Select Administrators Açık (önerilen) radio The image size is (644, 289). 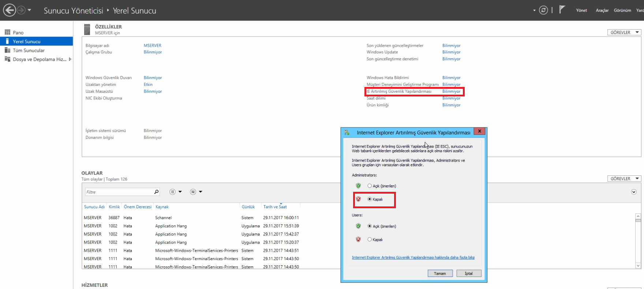[370, 186]
